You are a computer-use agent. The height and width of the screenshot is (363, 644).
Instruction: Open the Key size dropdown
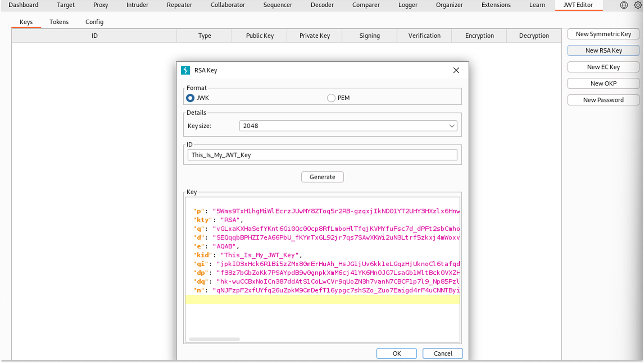pos(452,126)
